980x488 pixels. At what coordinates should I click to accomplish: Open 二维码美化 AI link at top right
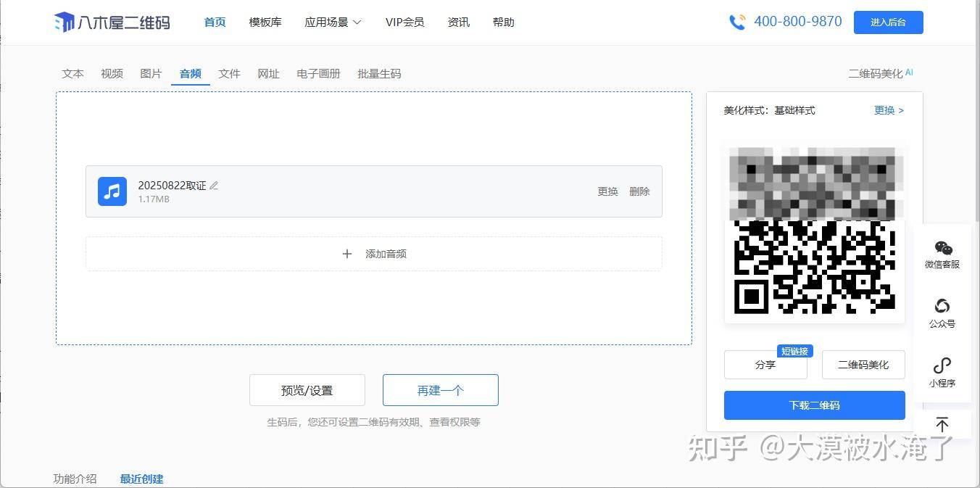tap(881, 73)
